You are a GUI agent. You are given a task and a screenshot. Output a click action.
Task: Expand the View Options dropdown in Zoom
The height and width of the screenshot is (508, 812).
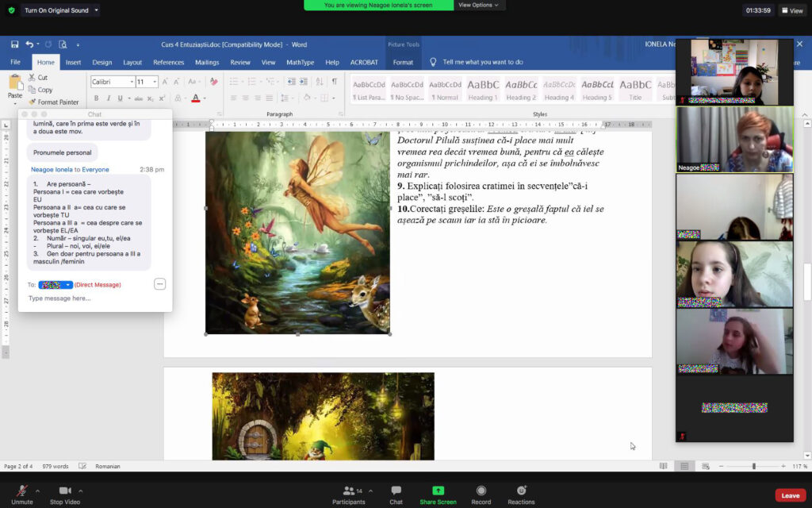pos(478,6)
